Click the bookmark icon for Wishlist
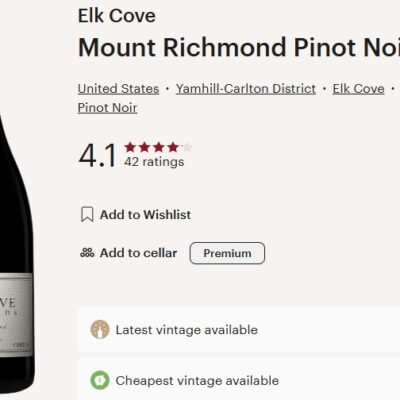 pos(87,214)
